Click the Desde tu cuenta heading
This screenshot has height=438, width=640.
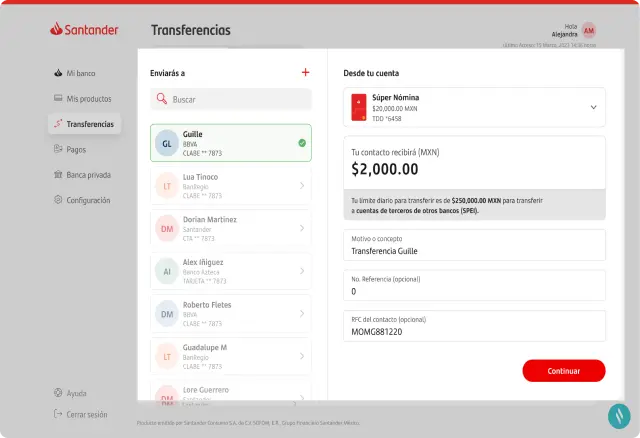point(371,73)
